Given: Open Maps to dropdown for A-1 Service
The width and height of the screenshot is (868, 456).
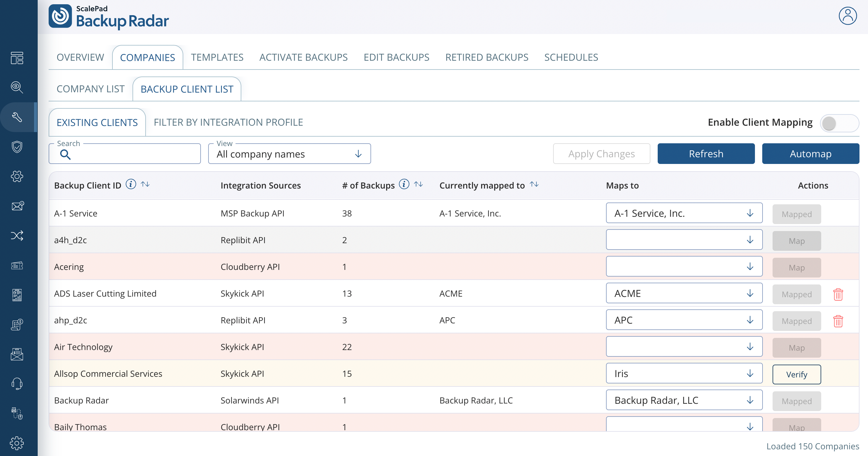Looking at the screenshot, I should point(684,213).
